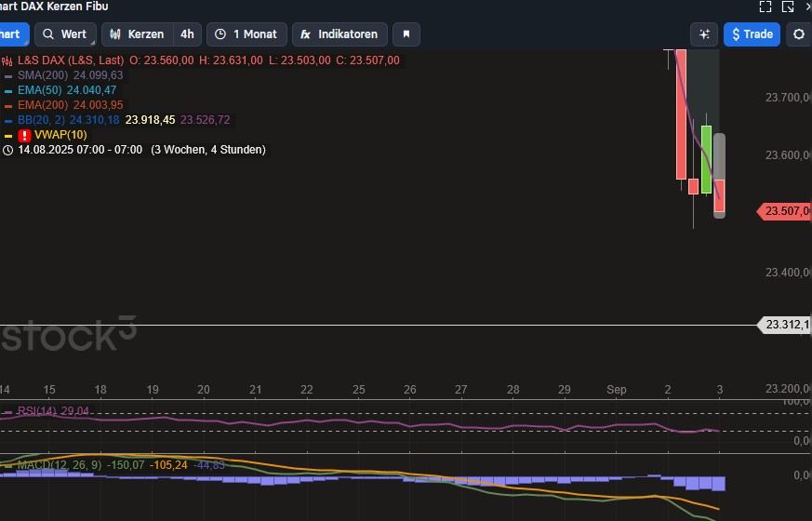This screenshot has width=812, height=521.
Task: Select the EMA(200) indicator label
Action: (x=43, y=104)
